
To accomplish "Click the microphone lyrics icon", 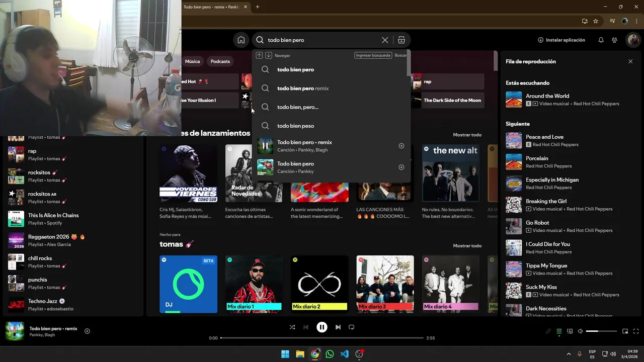I will [x=548, y=331].
